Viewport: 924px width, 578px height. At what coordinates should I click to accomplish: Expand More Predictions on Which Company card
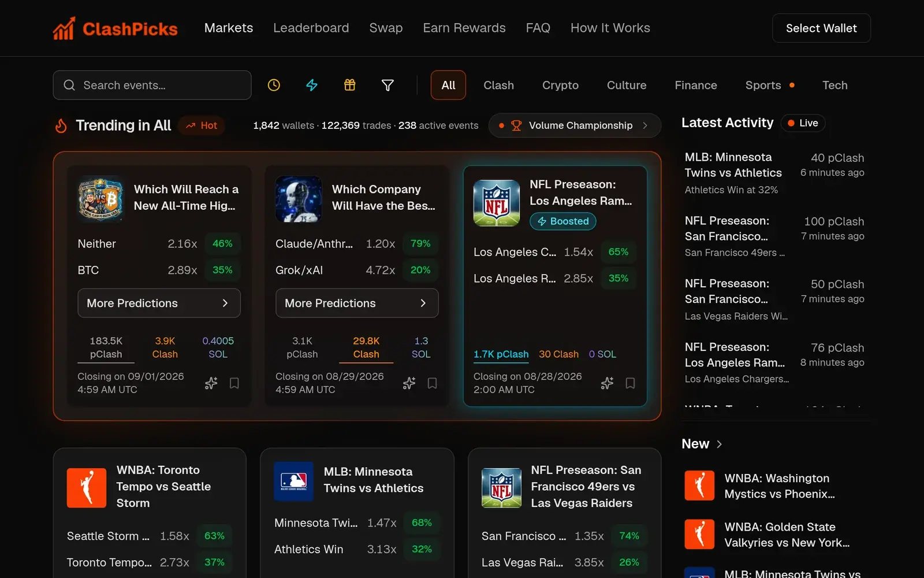click(x=357, y=303)
